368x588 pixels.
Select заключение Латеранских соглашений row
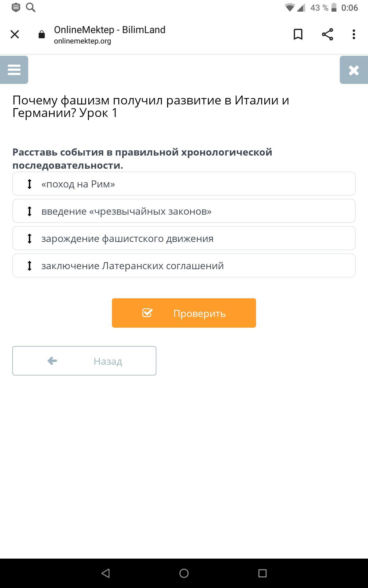[184, 266]
